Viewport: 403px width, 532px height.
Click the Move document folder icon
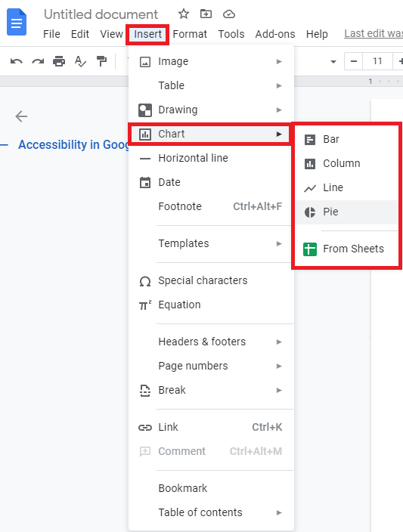tap(206, 14)
